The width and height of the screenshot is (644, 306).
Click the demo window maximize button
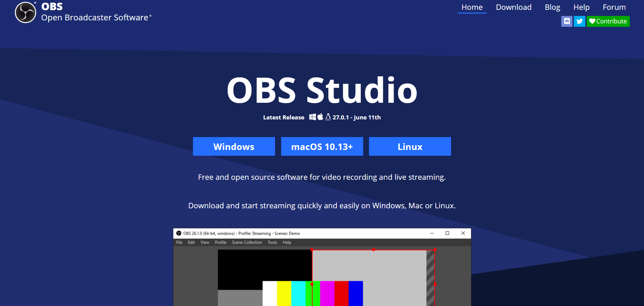[x=447, y=233]
